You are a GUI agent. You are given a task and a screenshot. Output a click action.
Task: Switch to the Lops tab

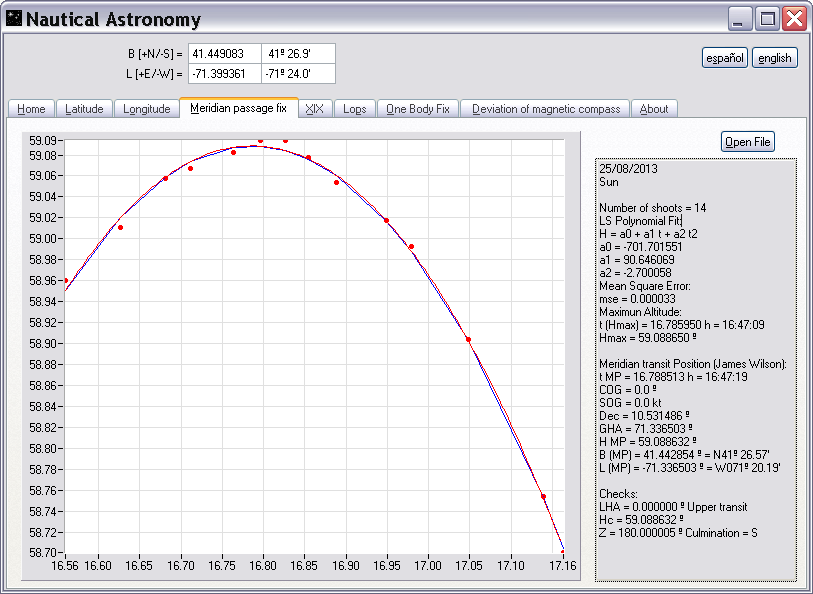pyautogui.click(x=354, y=109)
